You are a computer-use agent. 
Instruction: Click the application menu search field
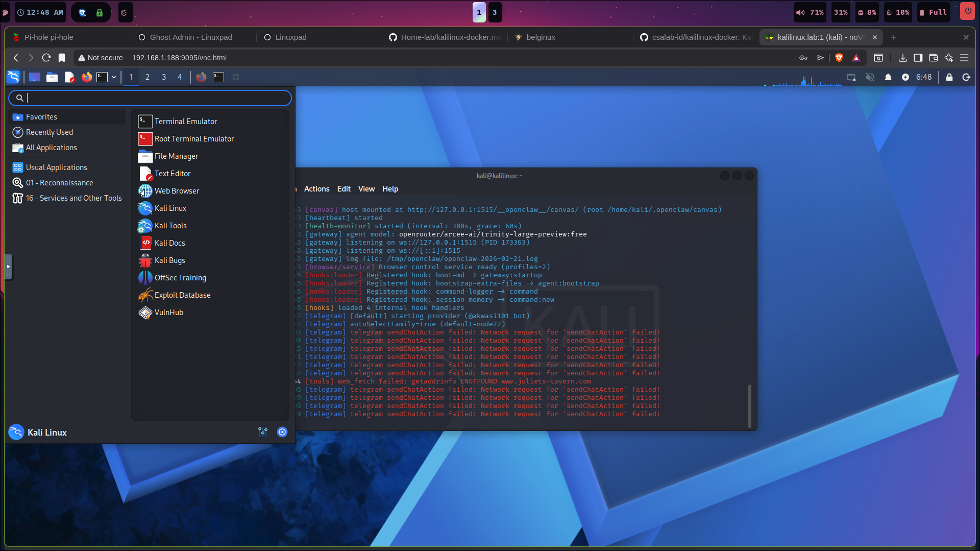(x=150, y=98)
